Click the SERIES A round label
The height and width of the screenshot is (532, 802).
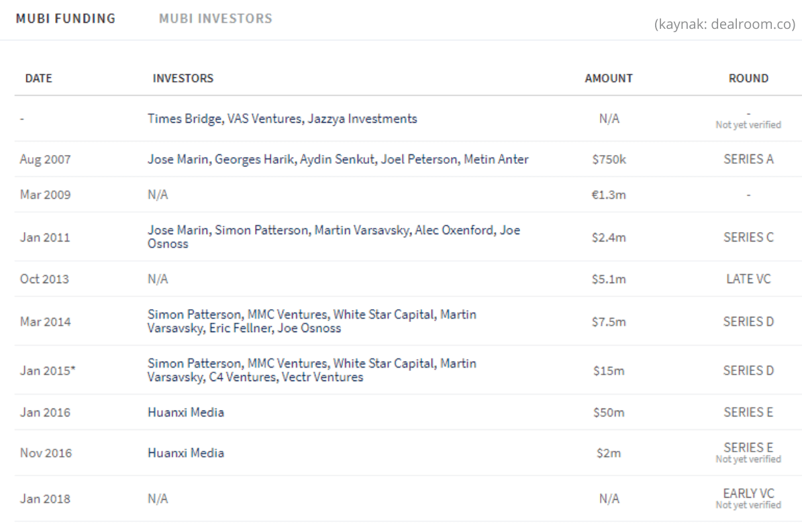point(748,160)
